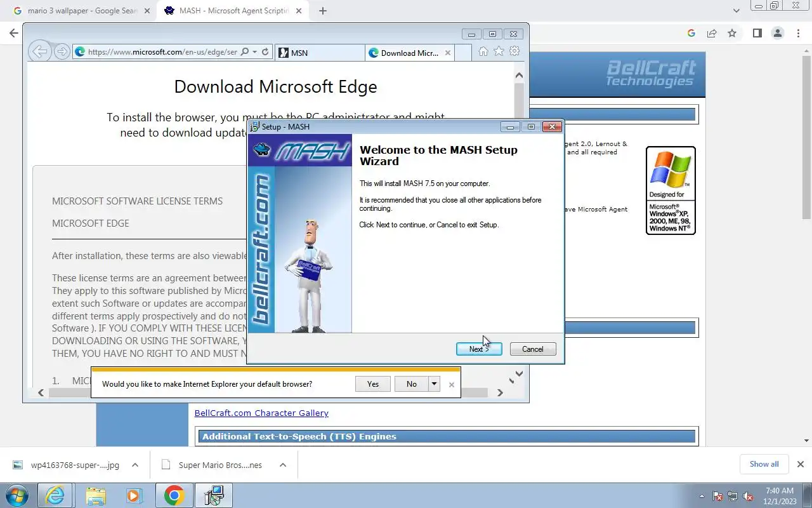Open the network tray icon

(733, 496)
